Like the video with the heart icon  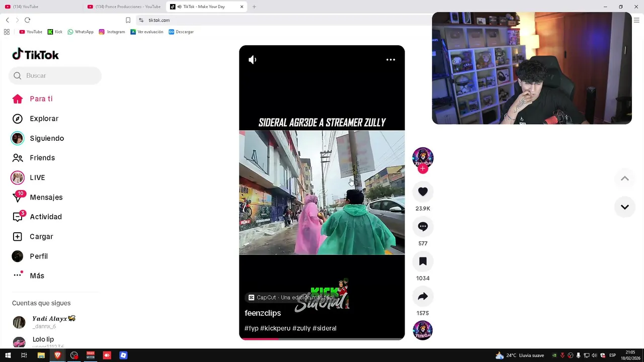tap(423, 192)
